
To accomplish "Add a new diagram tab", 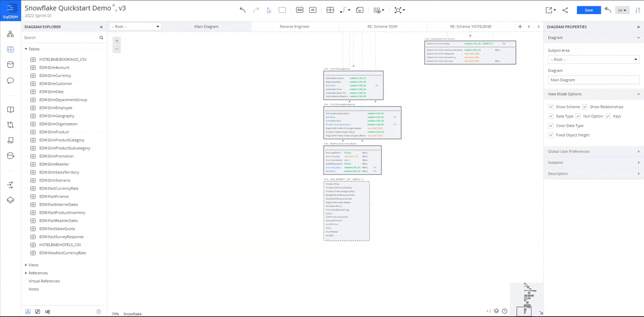I will pos(520,27).
